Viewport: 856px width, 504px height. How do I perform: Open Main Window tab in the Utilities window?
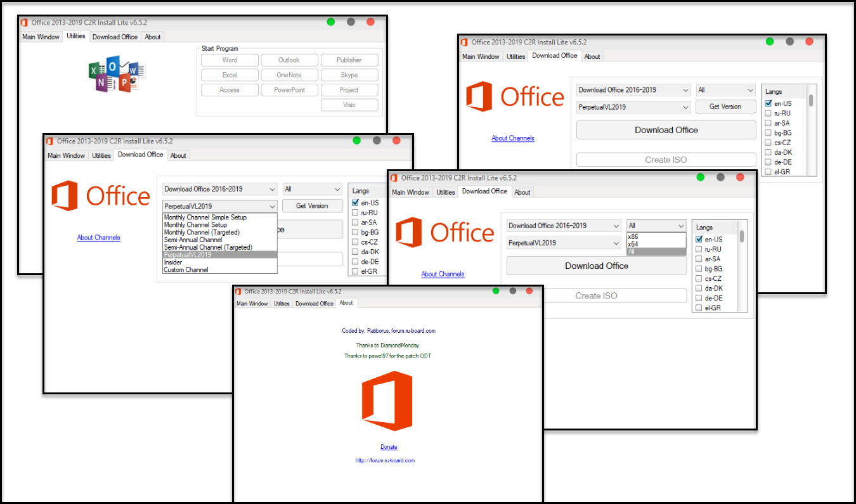(41, 37)
